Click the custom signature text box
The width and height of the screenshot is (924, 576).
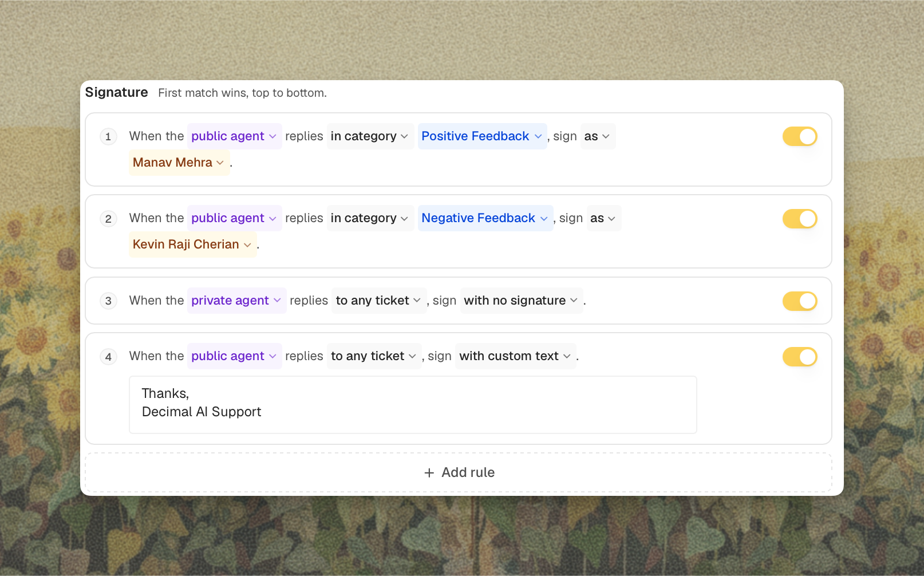(x=413, y=405)
